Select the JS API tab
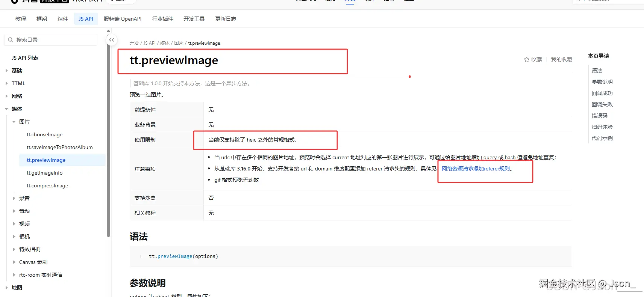The height and width of the screenshot is (297, 644). pyautogui.click(x=86, y=19)
